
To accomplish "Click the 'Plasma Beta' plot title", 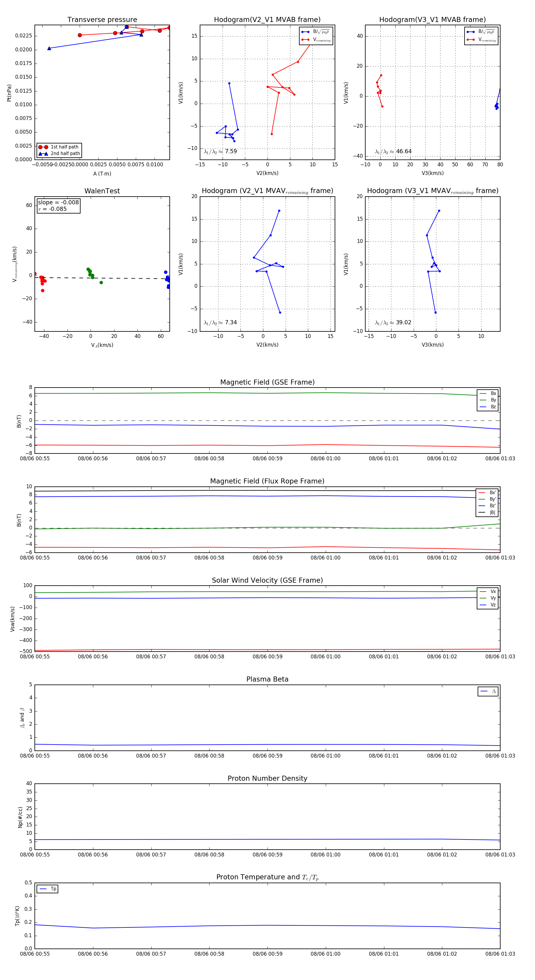I will 267,679.
